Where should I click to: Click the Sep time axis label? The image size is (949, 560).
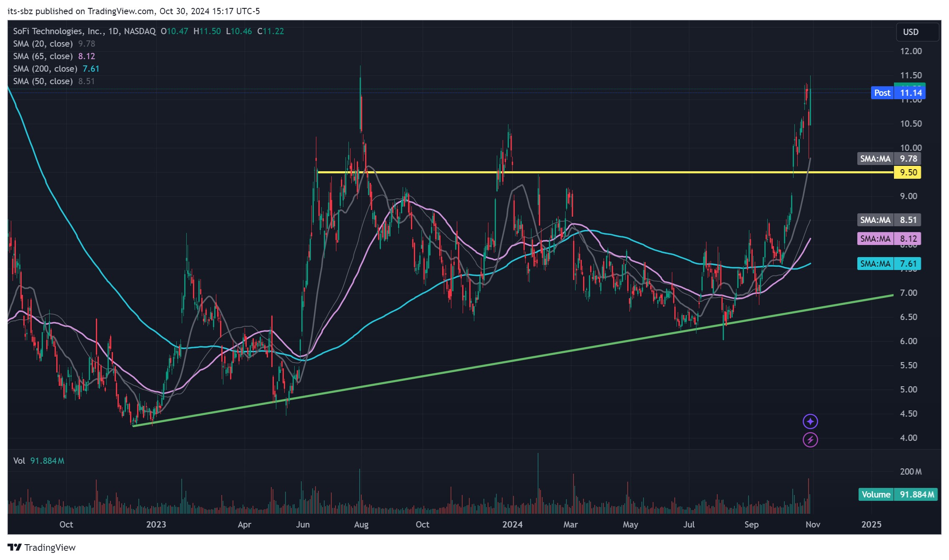751,525
